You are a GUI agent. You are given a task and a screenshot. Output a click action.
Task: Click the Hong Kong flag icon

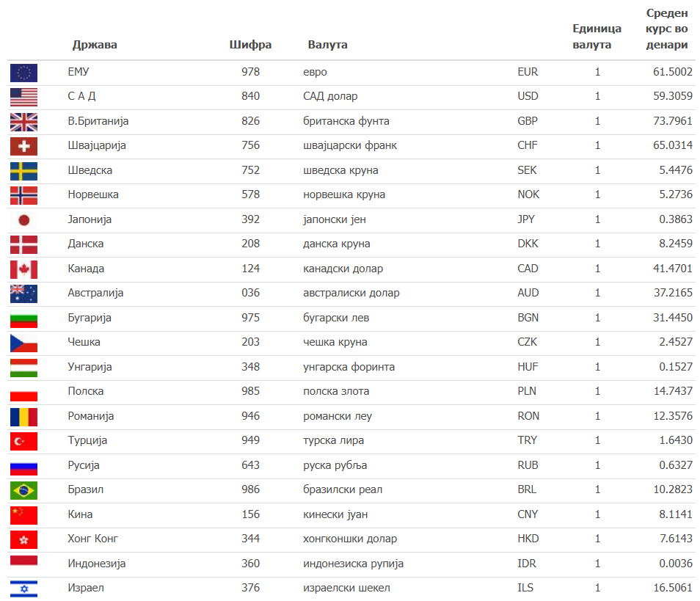pos(23,539)
